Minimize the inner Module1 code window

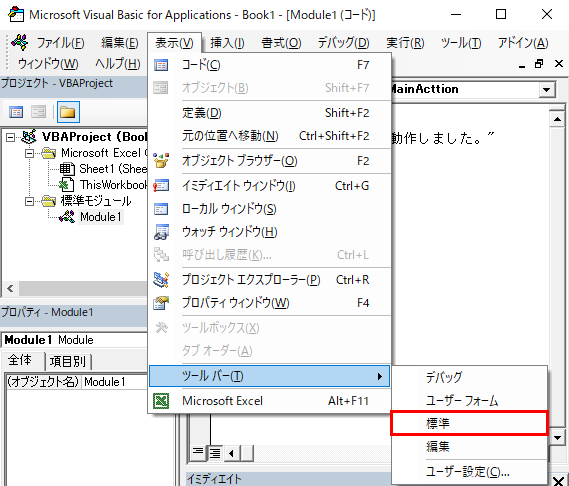coord(522,65)
